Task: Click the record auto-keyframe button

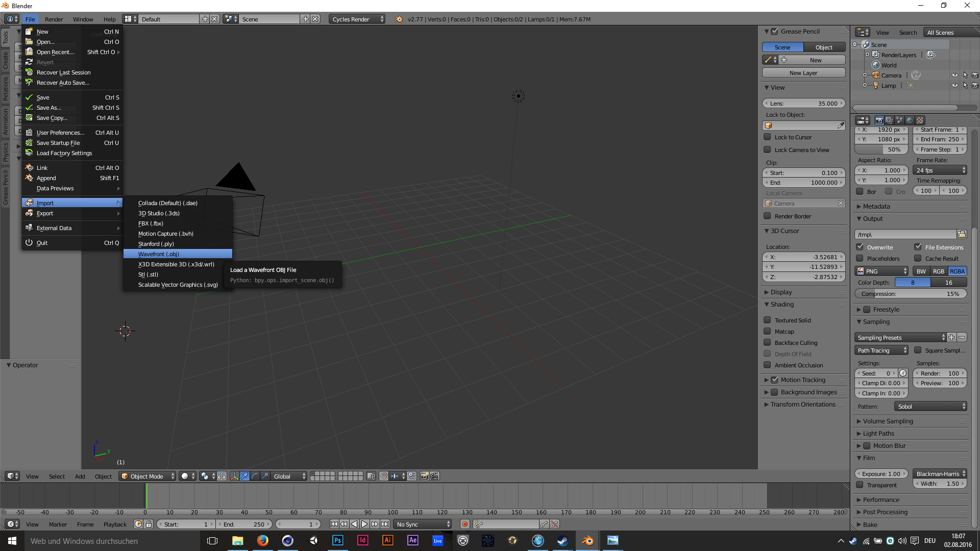Action: [465, 524]
